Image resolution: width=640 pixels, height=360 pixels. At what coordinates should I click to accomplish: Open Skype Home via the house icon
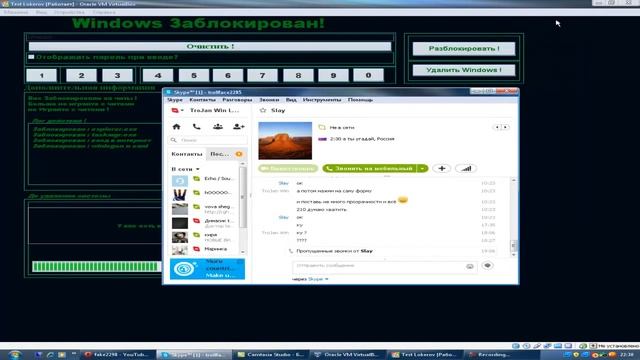(176, 127)
